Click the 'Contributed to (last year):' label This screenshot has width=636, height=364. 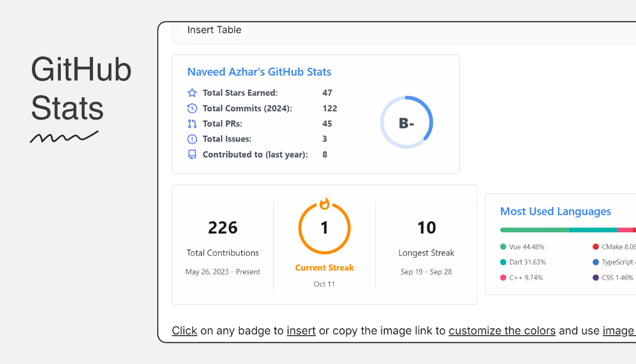click(255, 154)
